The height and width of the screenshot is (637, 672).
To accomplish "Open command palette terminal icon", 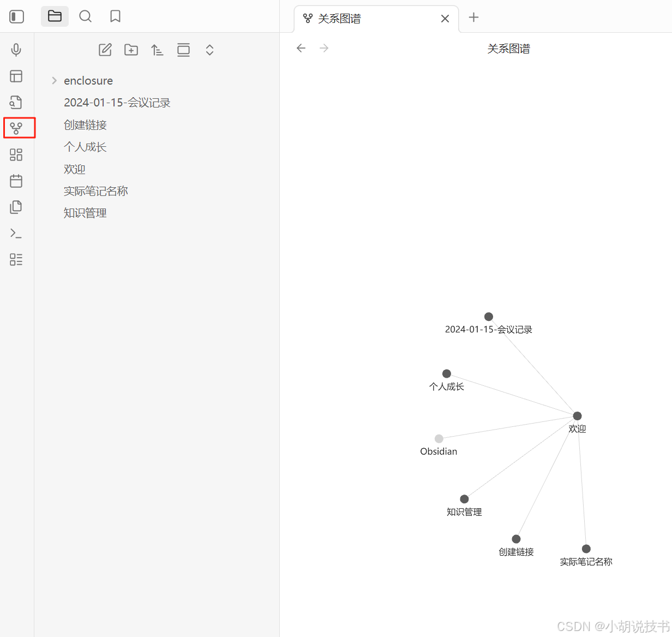I will (x=16, y=233).
